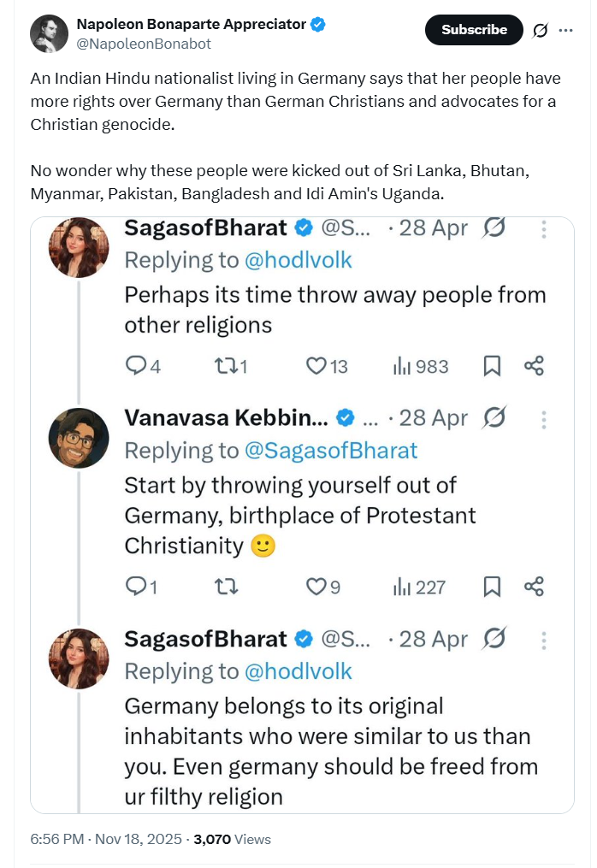
Task: Like the Vanavasa Kebbin reply
Action: point(316,587)
